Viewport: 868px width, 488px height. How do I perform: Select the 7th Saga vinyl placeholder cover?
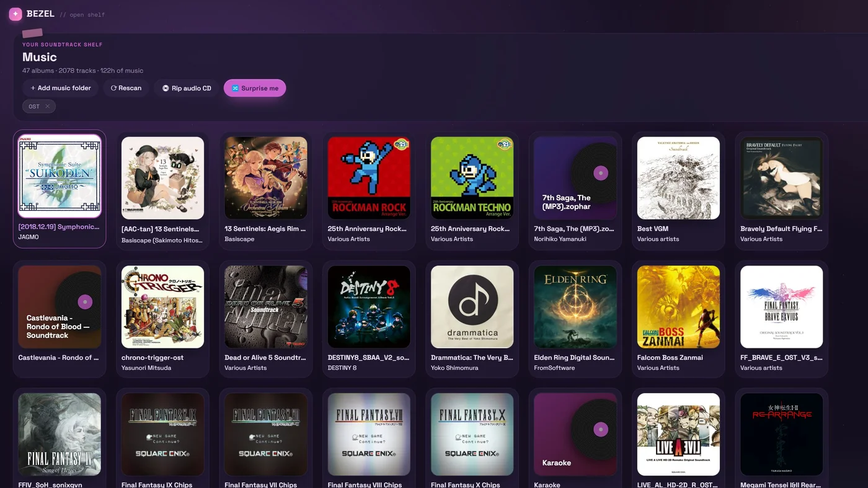point(575,178)
